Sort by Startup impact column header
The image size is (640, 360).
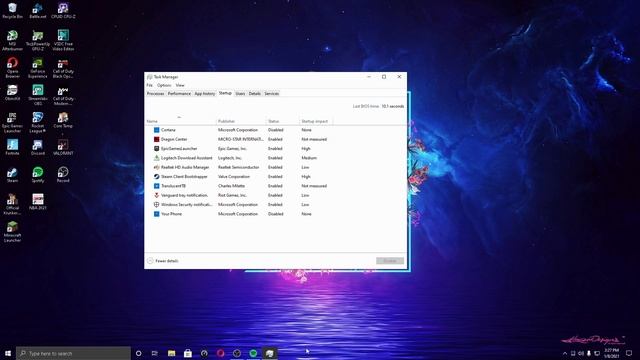pyautogui.click(x=316, y=121)
